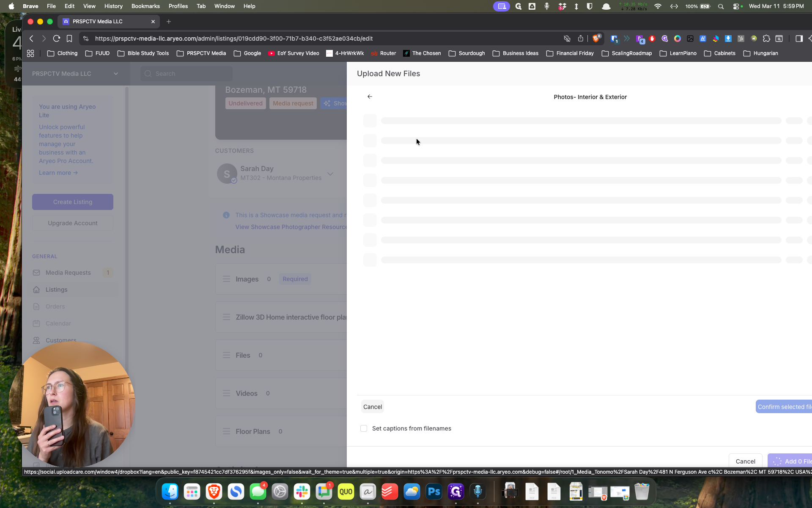Click Cancel next to Confirm selected files
Screen dimensions: 812x508
tap(373, 407)
